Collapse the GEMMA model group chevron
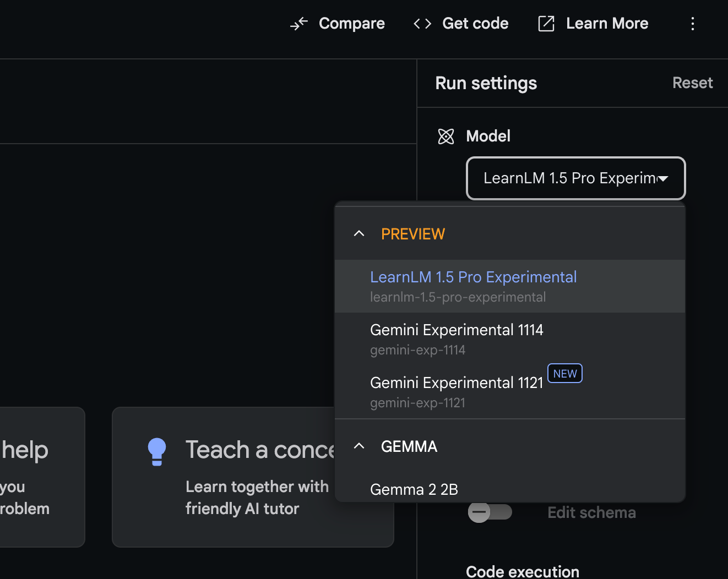The width and height of the screenshot is (728, 579). (x=359, y=446)
